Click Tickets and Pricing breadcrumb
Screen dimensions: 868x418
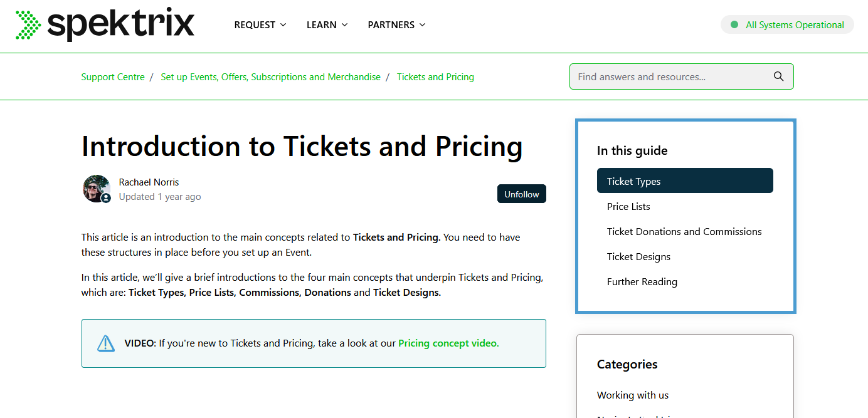435,77
